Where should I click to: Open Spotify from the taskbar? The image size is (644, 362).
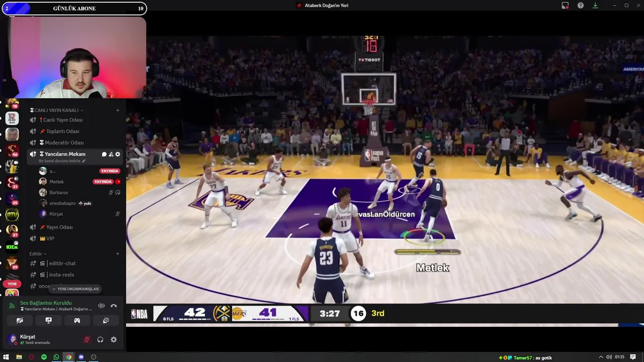(x=44, y=357)
